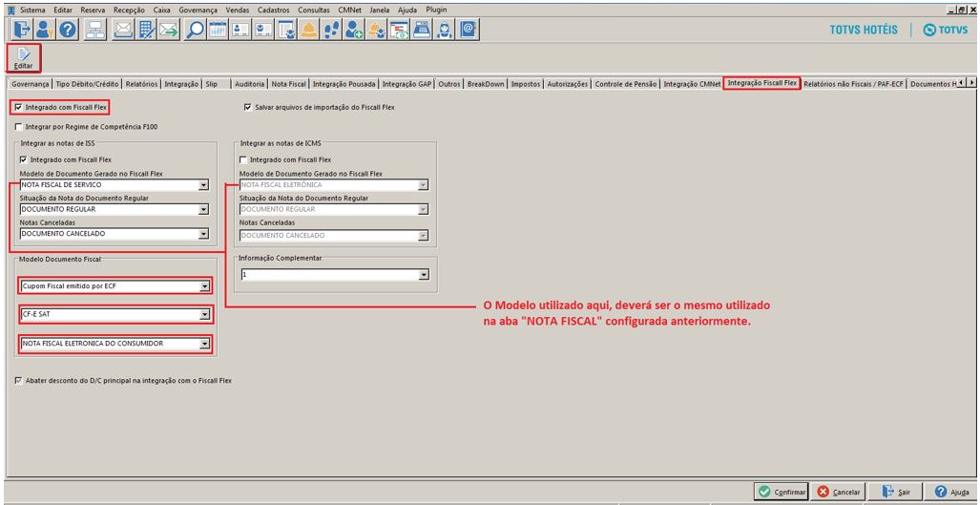Screen dimensions: 980x505
Task: Open the Plugin menu
Action: pyautogui.click(x=436, y=11)
